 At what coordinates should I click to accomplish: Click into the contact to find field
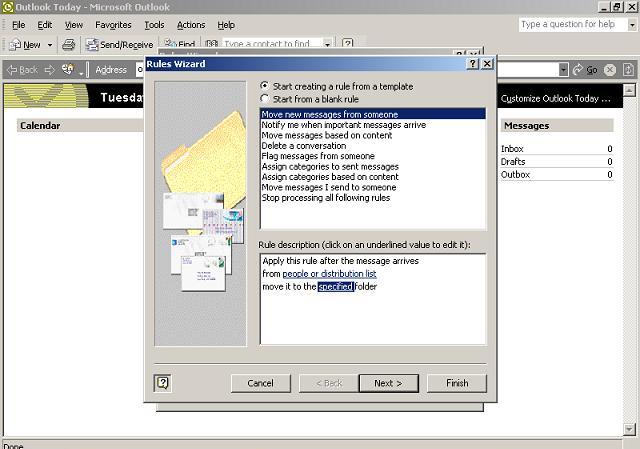(x=272, y=43)
